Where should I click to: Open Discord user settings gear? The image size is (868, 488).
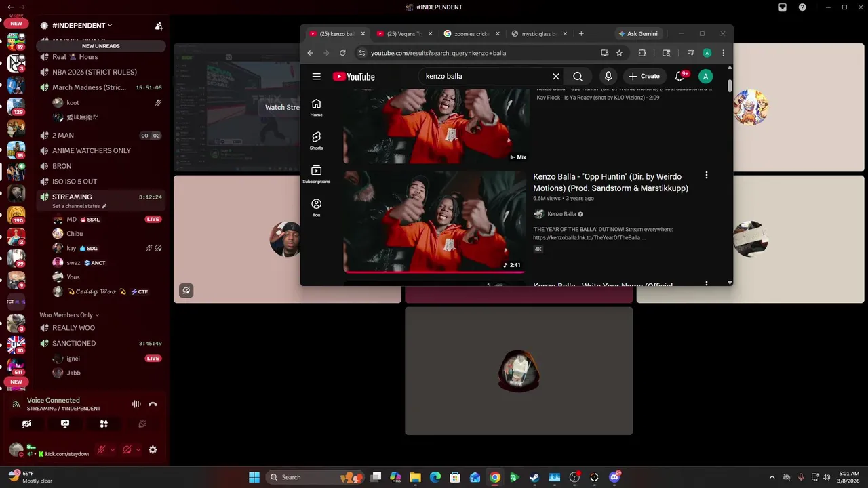[x=153, y=449]
